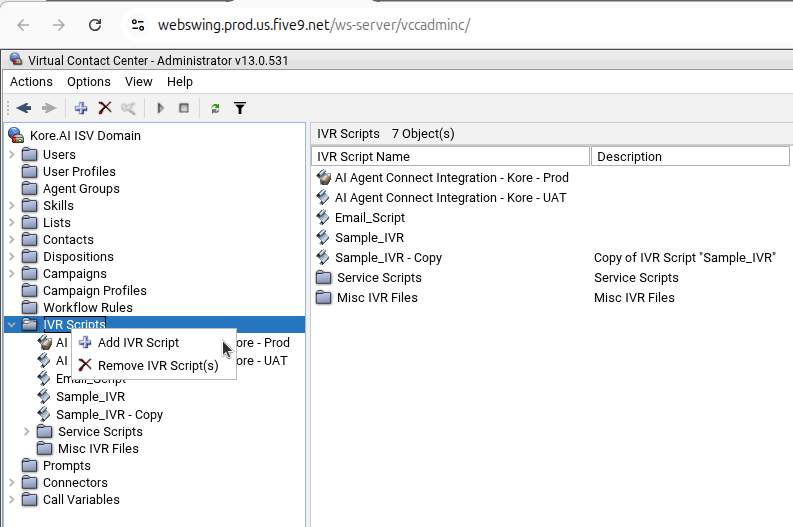Open the Actions menu

tap(31, 81)
